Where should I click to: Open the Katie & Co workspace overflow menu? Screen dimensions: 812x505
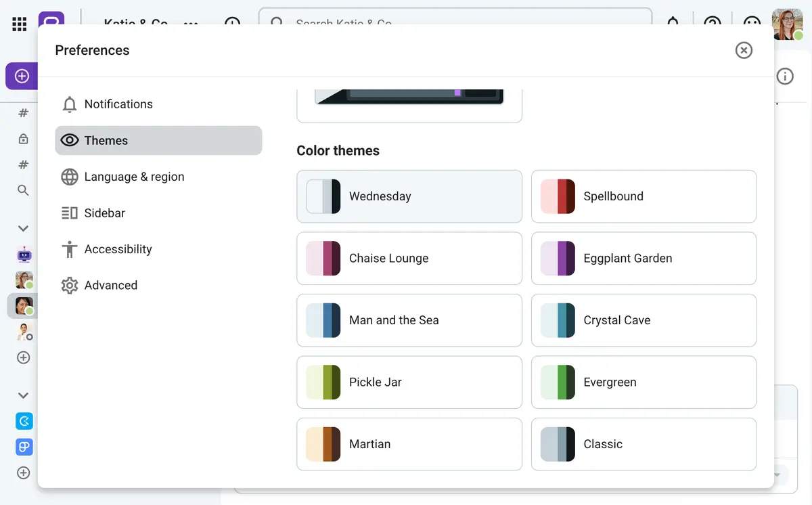point(190,24)
